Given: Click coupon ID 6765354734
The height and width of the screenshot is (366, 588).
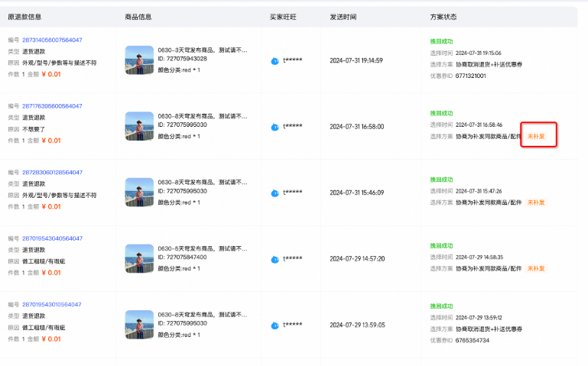Looking at the screenshot, I should pos(472,341).
